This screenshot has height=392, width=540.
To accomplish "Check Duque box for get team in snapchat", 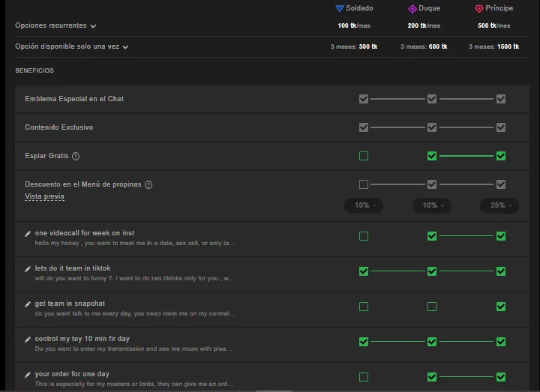I will tap(432, 307).
